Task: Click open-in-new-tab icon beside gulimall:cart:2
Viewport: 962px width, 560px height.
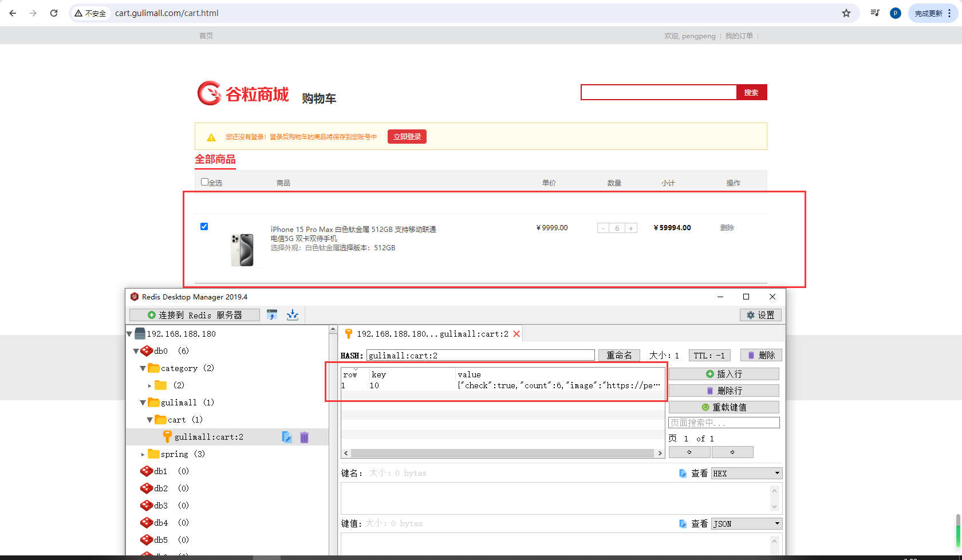Action: [287, 437]
